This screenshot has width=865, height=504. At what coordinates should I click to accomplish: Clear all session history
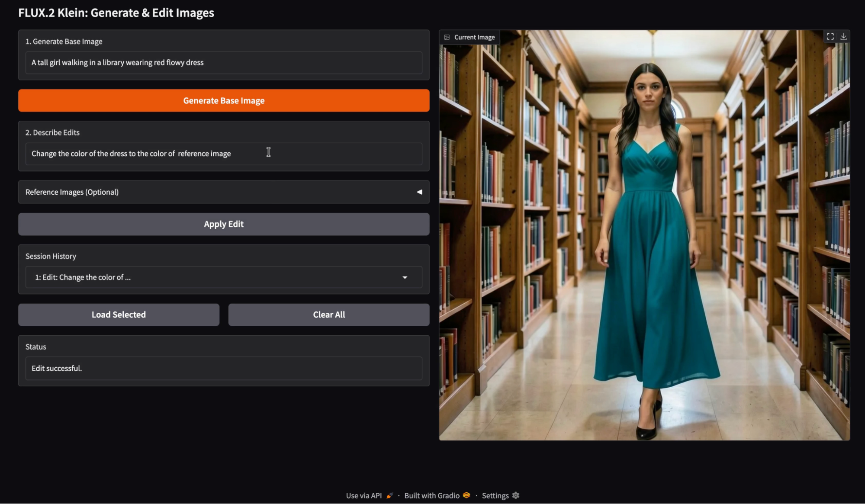[x=329, y=315]
